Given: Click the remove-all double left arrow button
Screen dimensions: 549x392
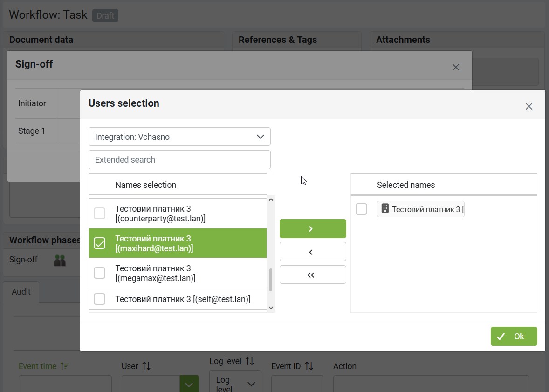Looking at the screenshot, I should pos(312,275).
